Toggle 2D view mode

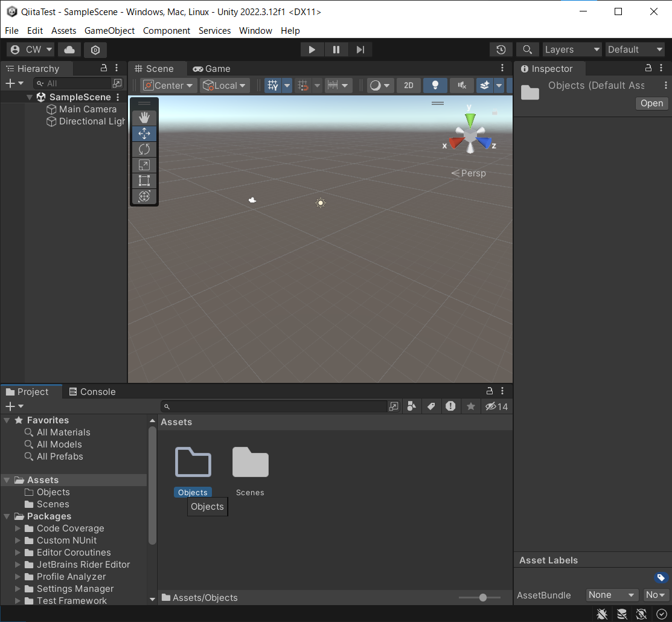click(x=408, y=85)
